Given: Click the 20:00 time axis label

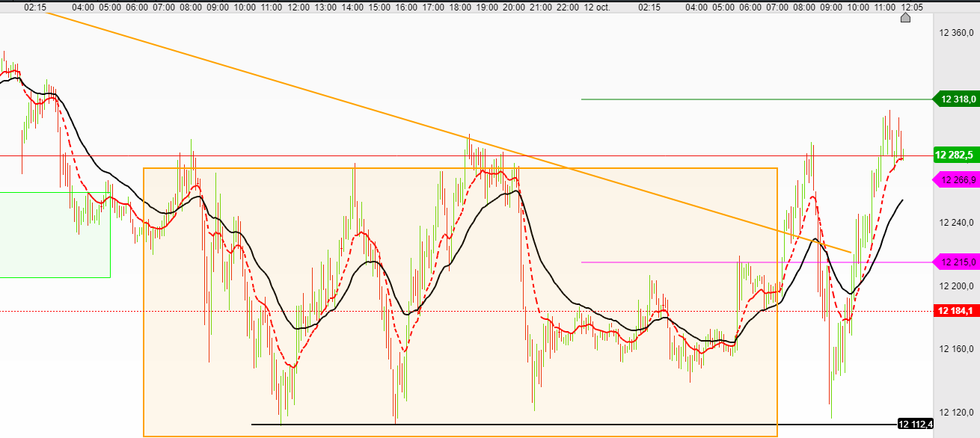Looking at the screenshot, I should [x=514, y=7].
